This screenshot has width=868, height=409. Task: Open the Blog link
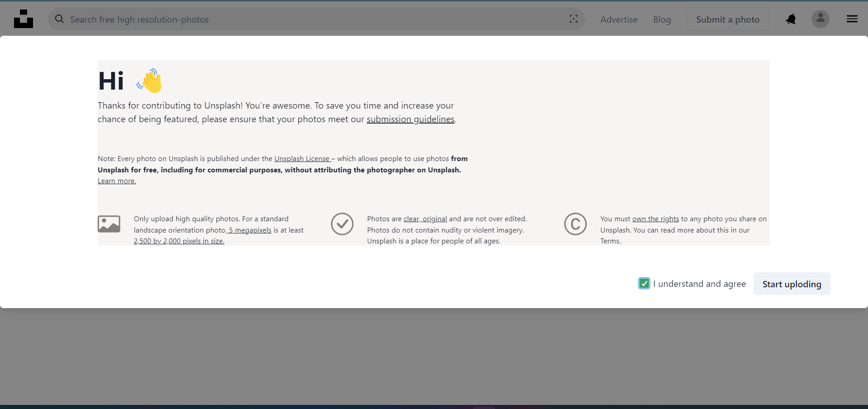[x=662, y=19]
